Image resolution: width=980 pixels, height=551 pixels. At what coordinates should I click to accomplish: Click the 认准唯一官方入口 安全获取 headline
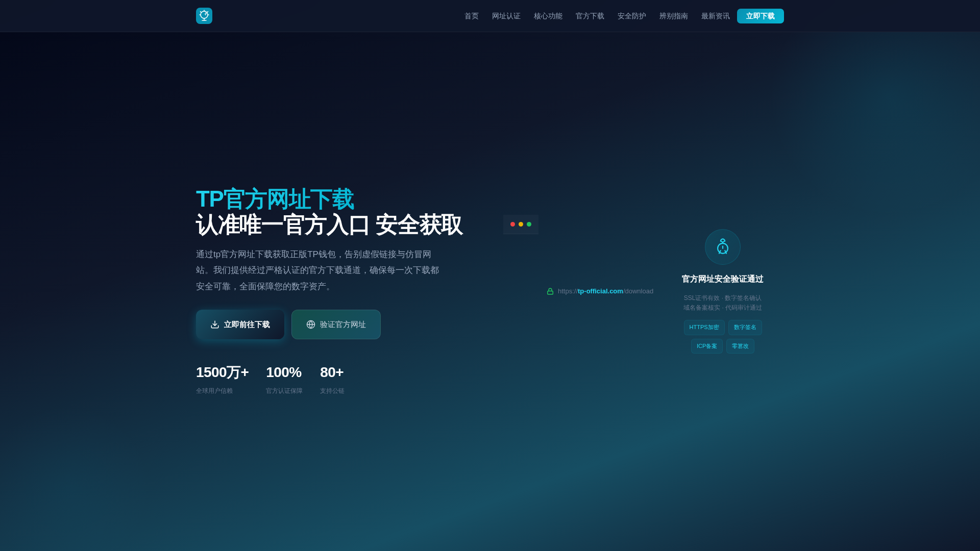coord(329,225)
